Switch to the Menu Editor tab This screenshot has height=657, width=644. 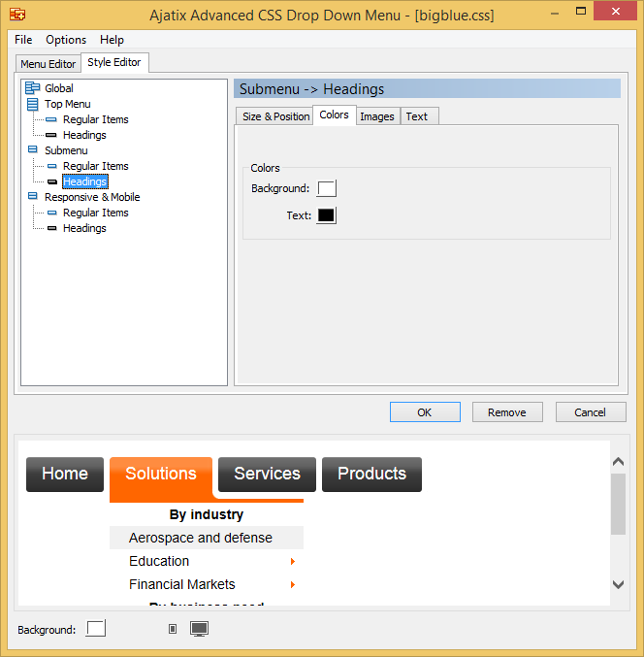click(48, 64)
